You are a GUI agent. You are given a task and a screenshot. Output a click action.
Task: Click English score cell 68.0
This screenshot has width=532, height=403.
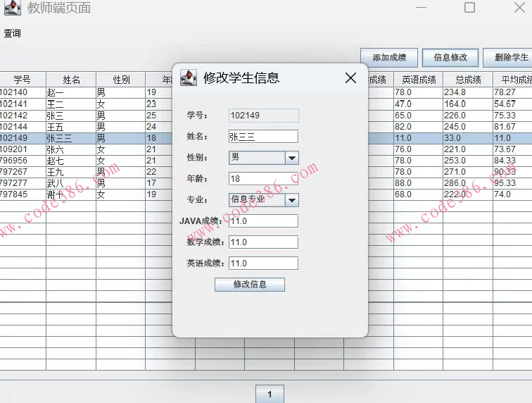[x=418, y=194]
